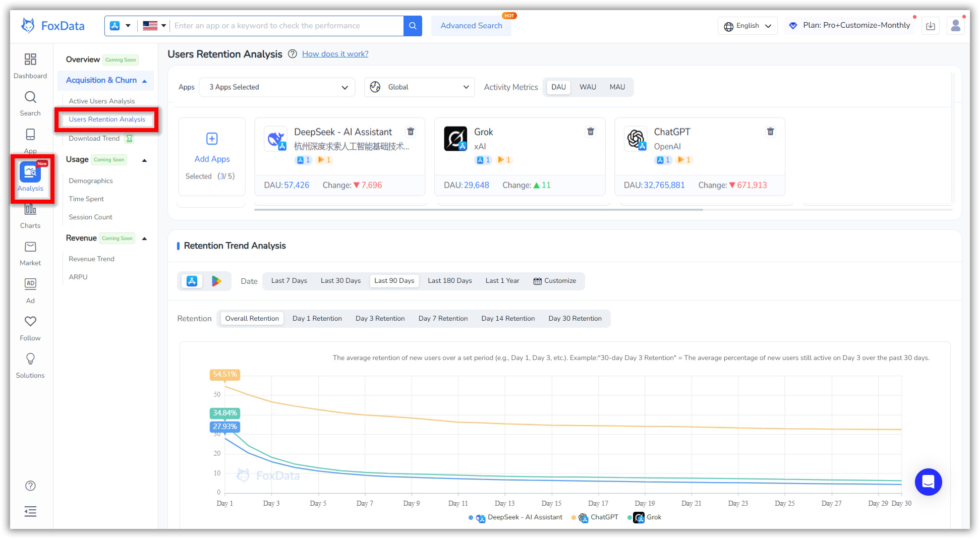
Task: Select WAU activity metric
Action: click(x=588, y=87)
